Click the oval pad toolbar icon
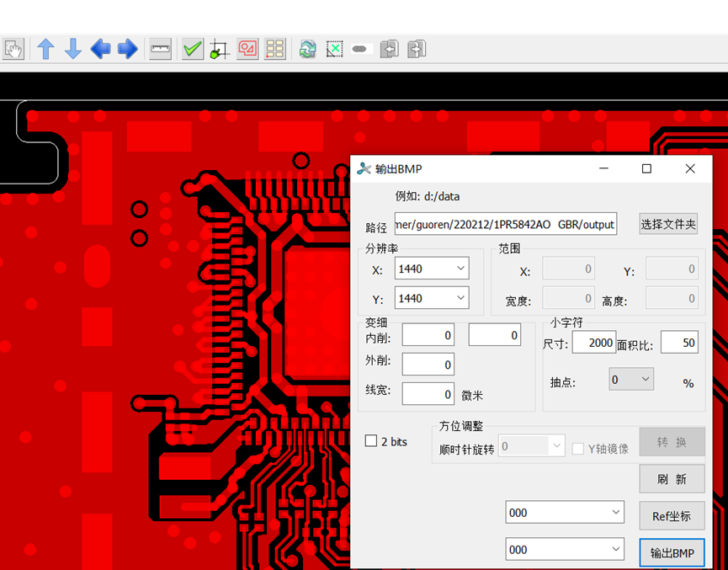 point(360,48)
